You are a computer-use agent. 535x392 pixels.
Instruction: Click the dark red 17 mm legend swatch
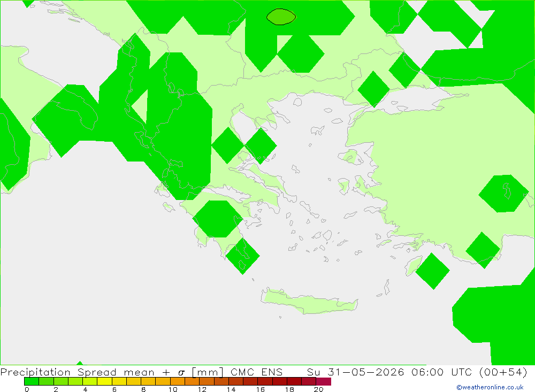click(279, 381)
